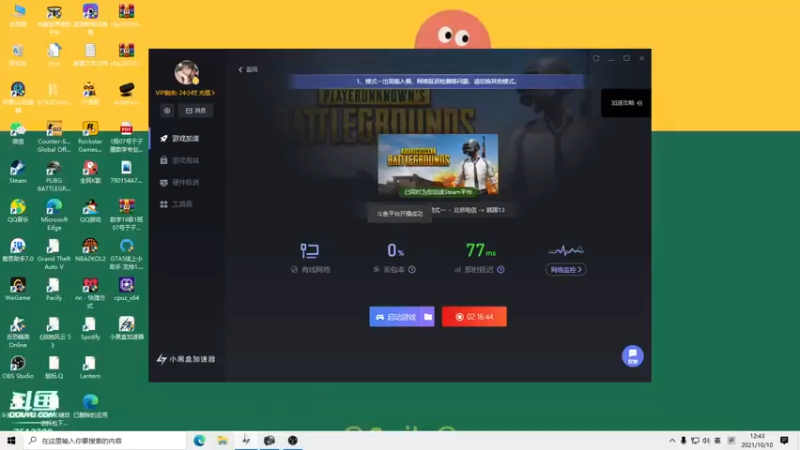The height and width of the screenshot is (450, 800).
Task: Click the Windows Start button
Action: [x=11, y=440]
